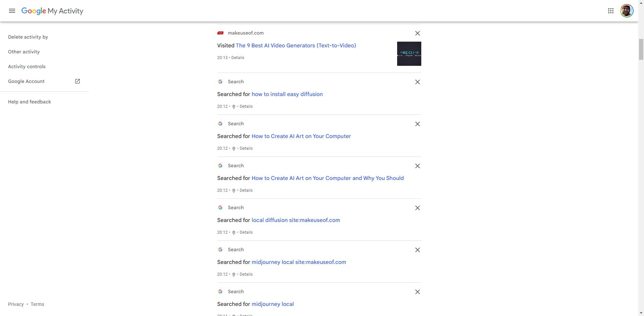Open 'midjourney local site:makeuseof.com' search link
Image resolution: width=644 pixels, height=316 pixels.
tap(299, 262)
